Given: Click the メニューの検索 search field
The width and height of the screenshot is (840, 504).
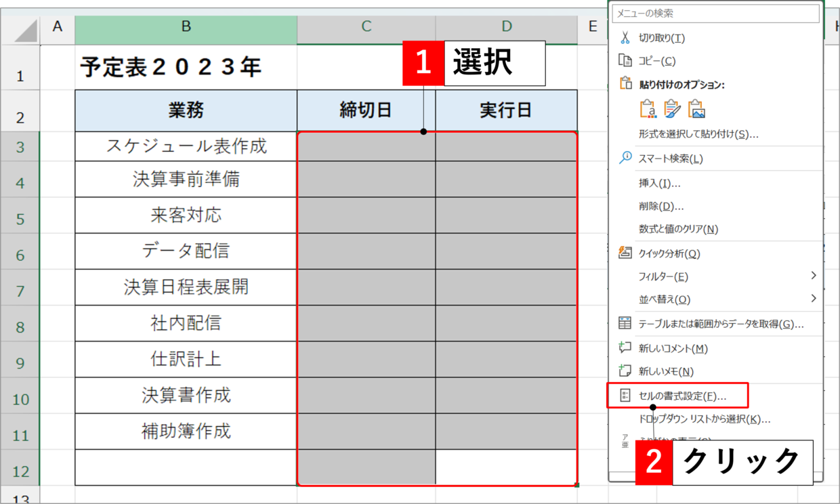Looking at the screenshot, I should click(715, 14).
